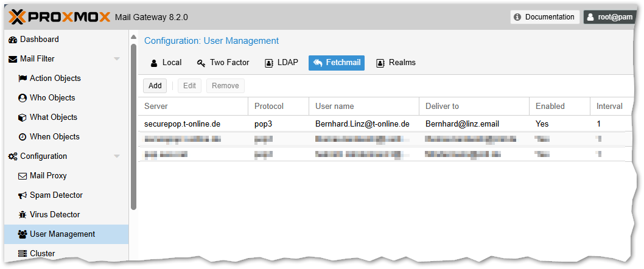Open the Two Factor tab

pyautogui.click(x=222, y=63)
